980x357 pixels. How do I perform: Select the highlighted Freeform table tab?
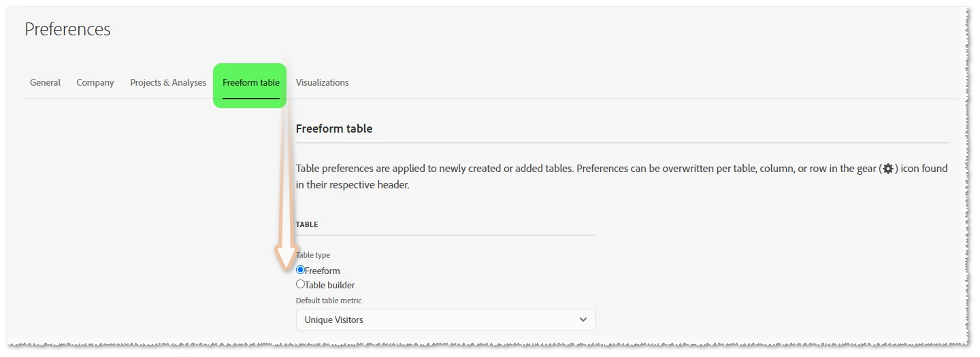pos(250,82)
